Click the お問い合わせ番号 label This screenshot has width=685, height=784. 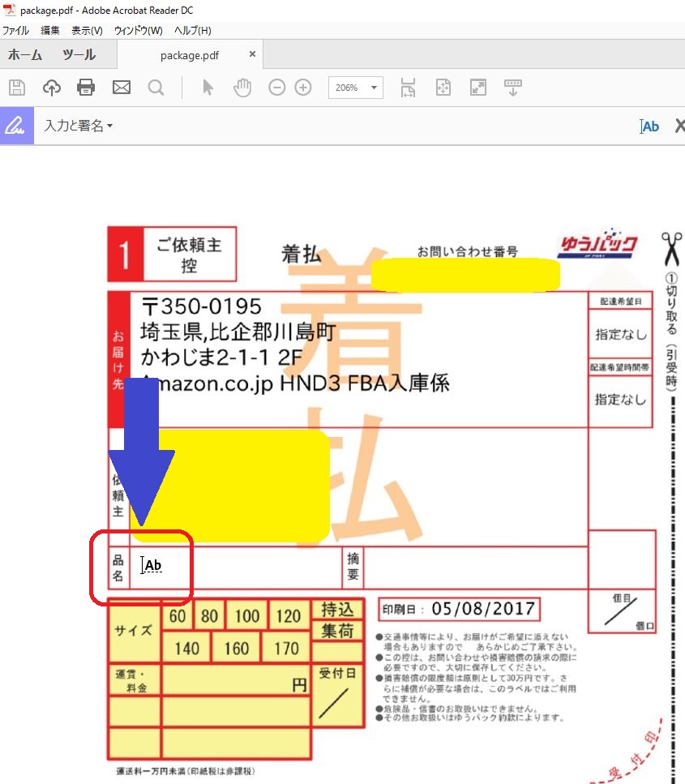pyautogui.click(x=468, y=251)
